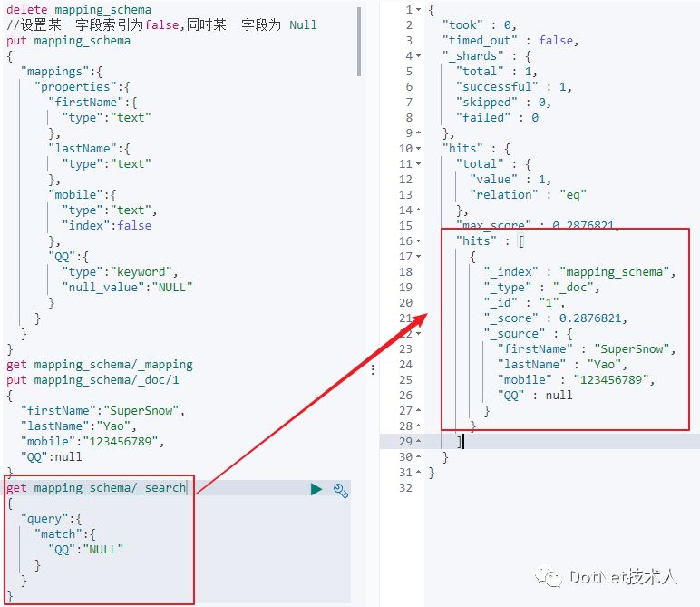The image size is (700, 607).
Task: Run the mapping_schema/_search request with play icon
Action: click(316, 489)
